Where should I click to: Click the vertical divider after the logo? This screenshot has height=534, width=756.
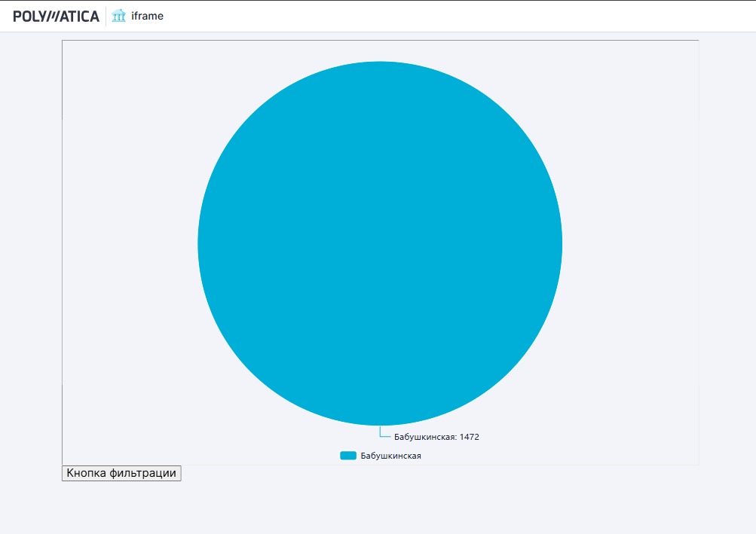(106, 16)
